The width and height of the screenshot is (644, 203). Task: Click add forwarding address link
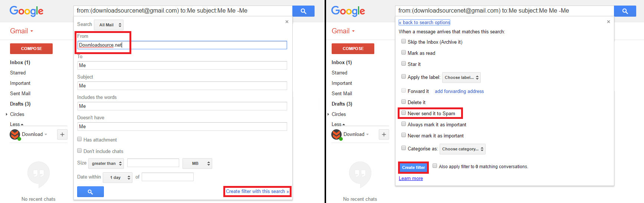(459, 91)
